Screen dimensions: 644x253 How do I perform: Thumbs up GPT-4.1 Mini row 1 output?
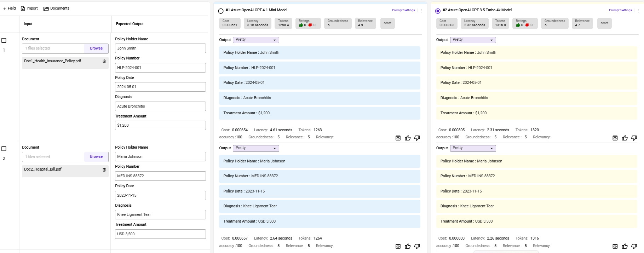pos(408,138)
